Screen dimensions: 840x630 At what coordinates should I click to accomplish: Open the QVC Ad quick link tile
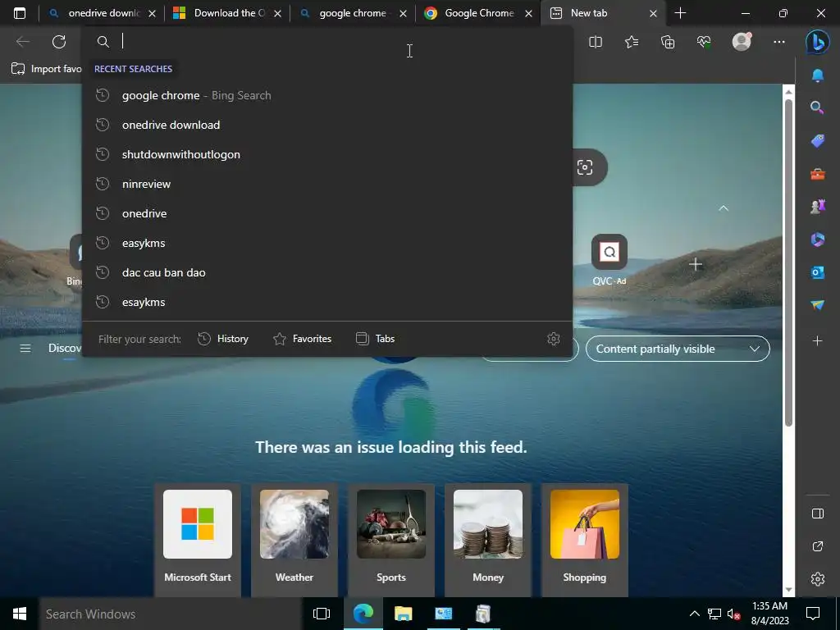pyautogui.click(x=609, y=260)
